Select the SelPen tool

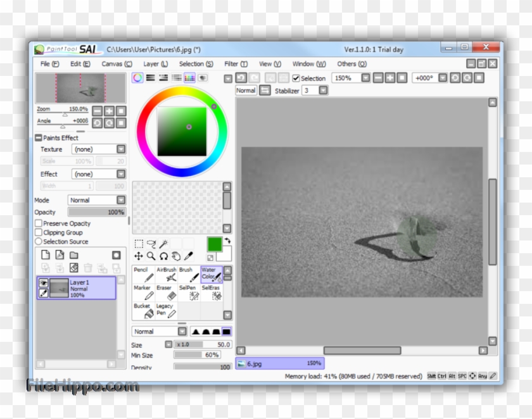(188, 292)
